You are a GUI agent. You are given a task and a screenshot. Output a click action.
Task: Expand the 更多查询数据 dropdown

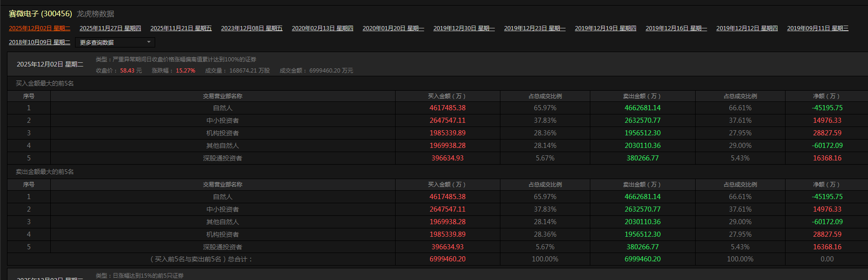click(115, 42)
